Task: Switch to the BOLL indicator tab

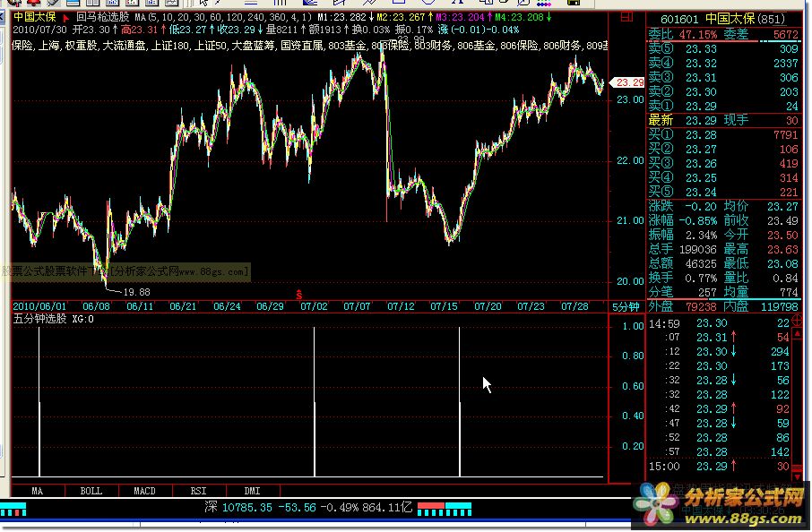Action: [x=91, y=491]
